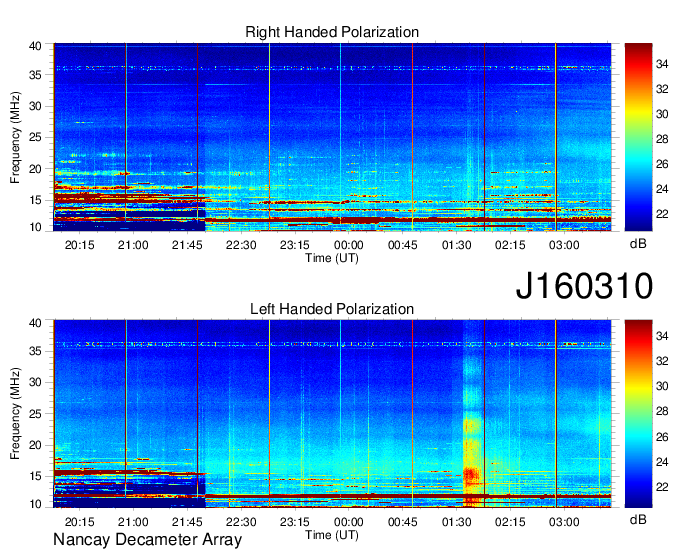This screenshot has height=552, width=680.
Task: Click the 00:00 tick under Right Handed plot
Action: click(x=348, y=245)
